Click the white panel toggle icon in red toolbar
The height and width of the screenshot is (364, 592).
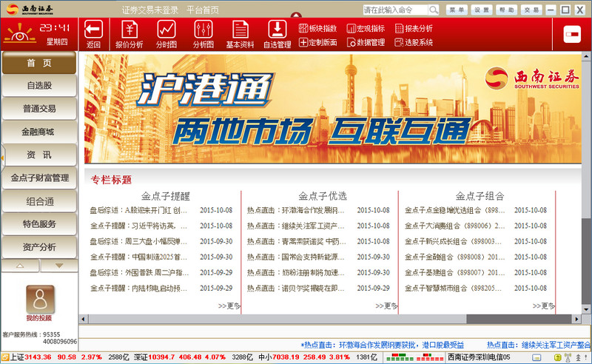[572, 34]
